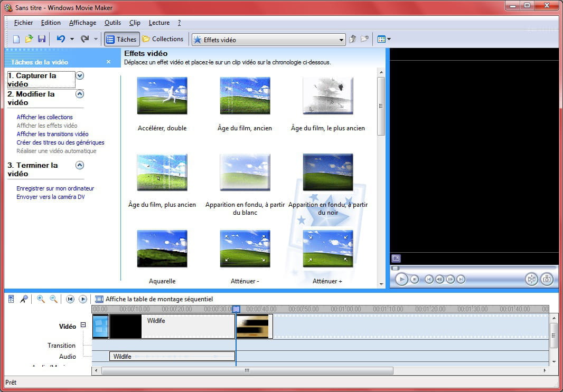Set audio levels from timeline toolbar
This screenshot has height=392, width=563.
[x=11, y=299]
